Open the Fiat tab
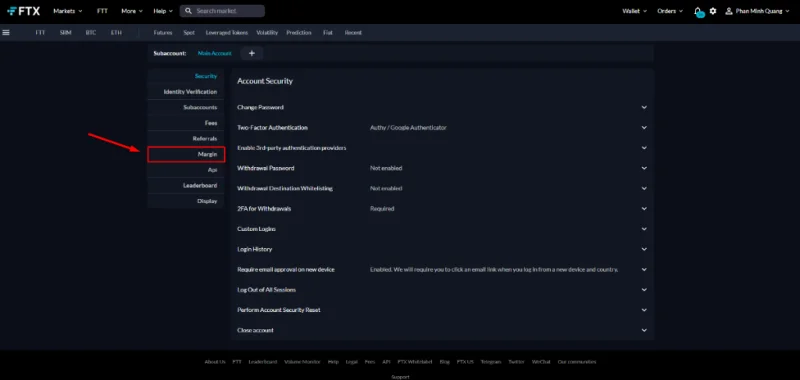The image size is (800, 380). click(x=328, y=32)
